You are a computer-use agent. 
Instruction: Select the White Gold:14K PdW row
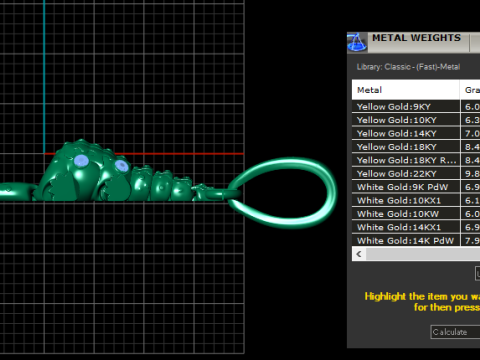coord(416,240)
